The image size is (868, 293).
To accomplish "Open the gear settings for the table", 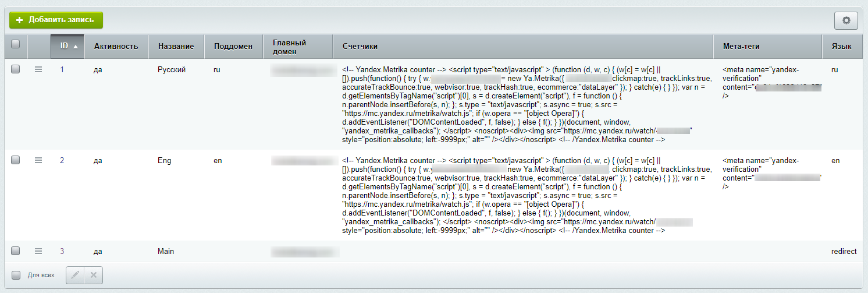I will click(846, 20).
